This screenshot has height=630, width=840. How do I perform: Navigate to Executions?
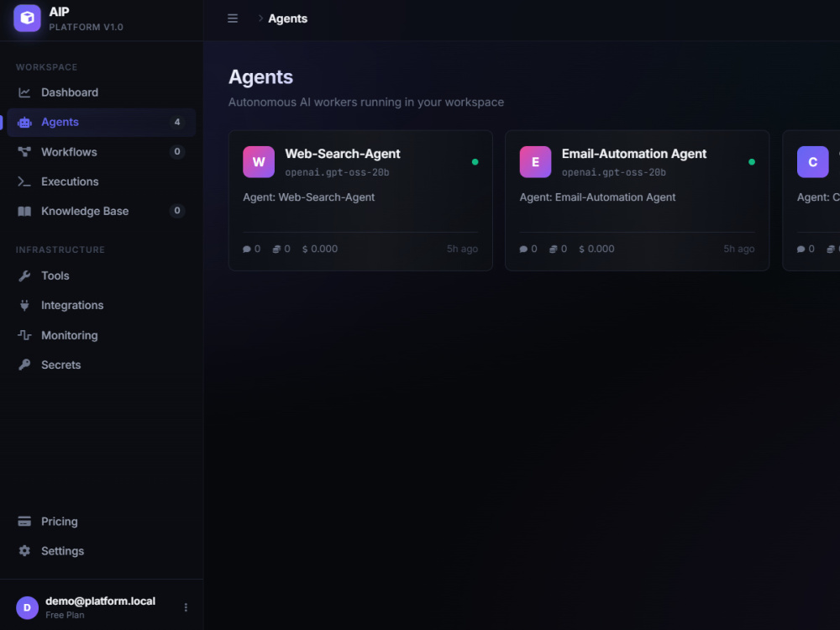coord(102,181)
